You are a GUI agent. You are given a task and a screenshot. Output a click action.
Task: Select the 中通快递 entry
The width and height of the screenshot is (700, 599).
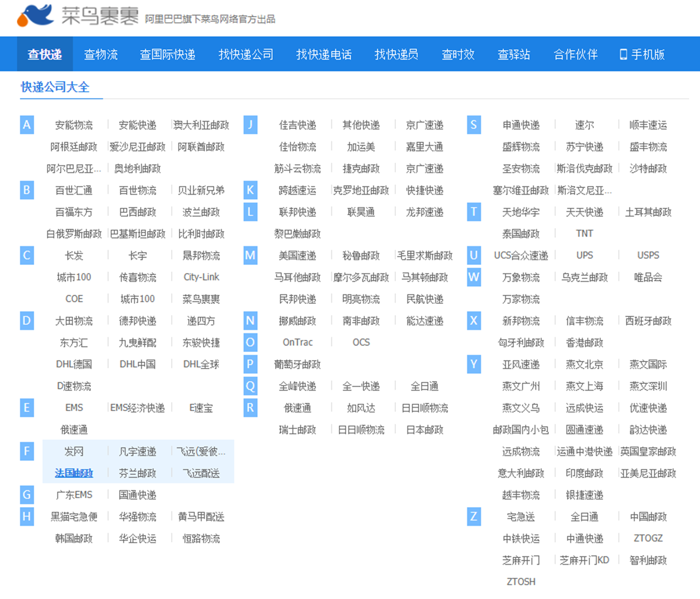coord(584,538)
